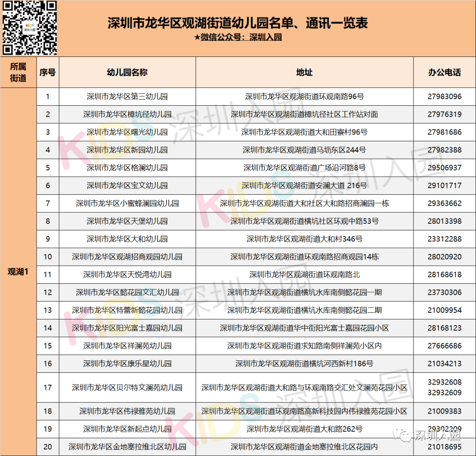The image size is (476, 456).
Task: Click the phone number 28168618
Action: pos(444,274)
